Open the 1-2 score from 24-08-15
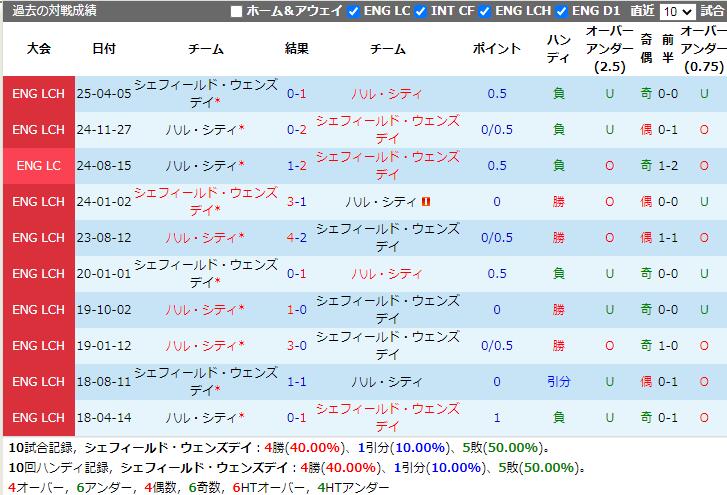Image resolution: width=727 pixels, height=495 pixels. coord(296,166)
